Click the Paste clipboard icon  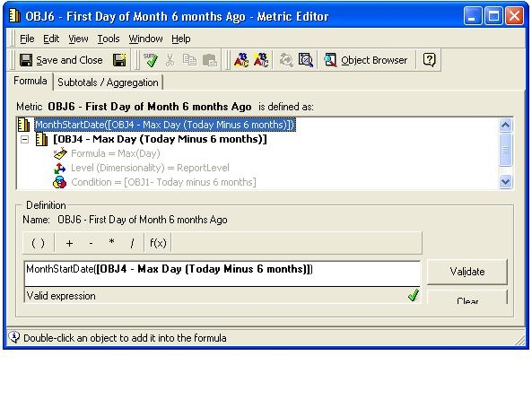point(210,60)
